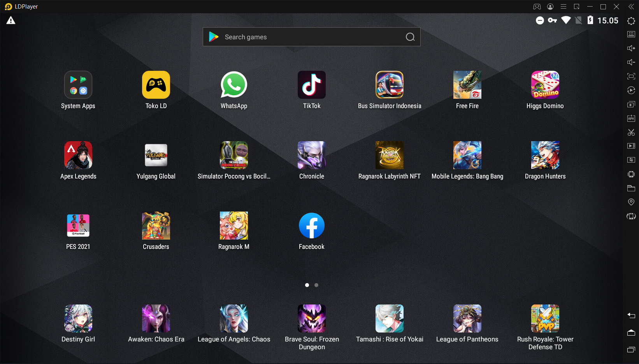This screenshot has width=639, height=364.
Task: Open LDPlayer settings via the gear icon
Action: (631, 21)
